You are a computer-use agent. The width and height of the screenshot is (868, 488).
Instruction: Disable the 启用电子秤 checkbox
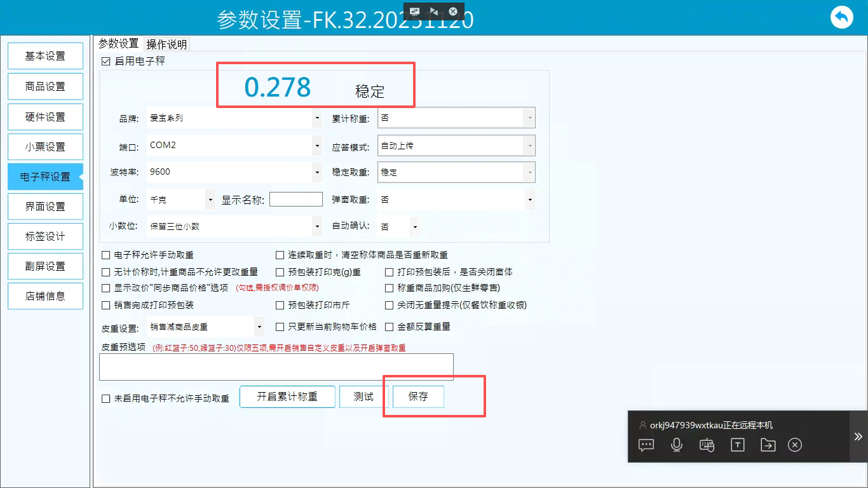point(106,62)
